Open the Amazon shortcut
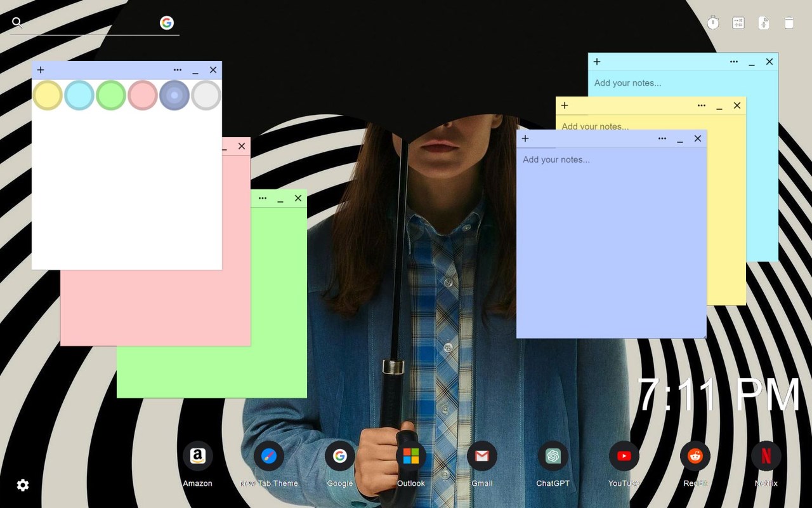Screen dimensions: 812x508 (197, 456)
